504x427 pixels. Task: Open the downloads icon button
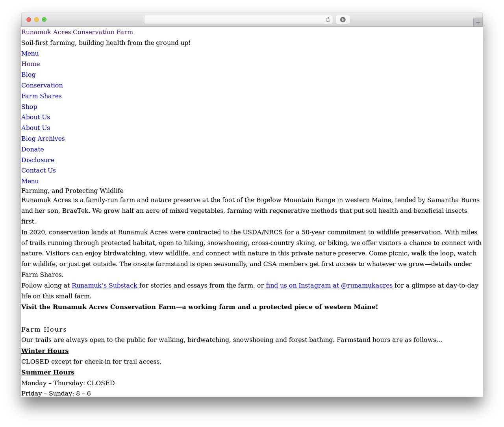click(343, 20)
